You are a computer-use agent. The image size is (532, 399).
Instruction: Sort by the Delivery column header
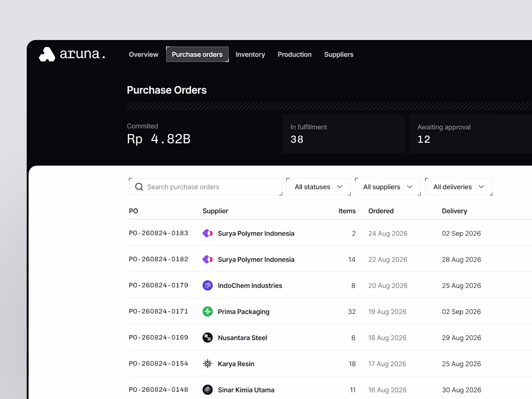point(454,211)
